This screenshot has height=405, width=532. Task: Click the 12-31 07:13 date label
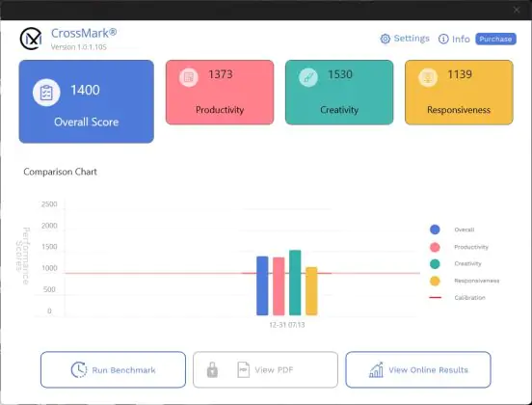[x=287, y=325]
